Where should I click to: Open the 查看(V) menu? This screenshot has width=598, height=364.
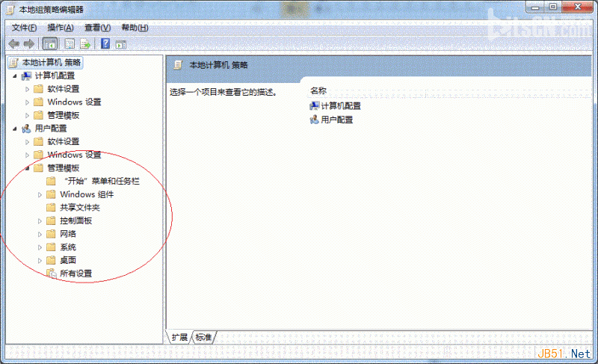98,28
